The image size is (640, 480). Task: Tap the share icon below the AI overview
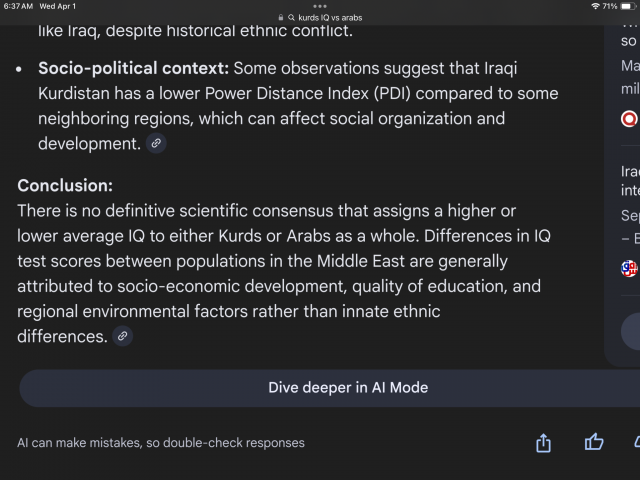point(544,442)
